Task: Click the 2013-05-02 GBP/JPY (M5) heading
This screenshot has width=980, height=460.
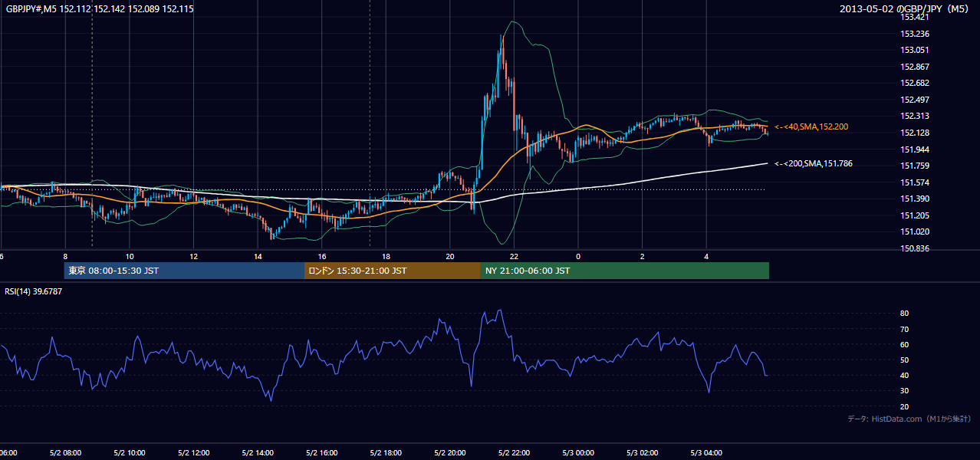Action: tap(906, 8)
